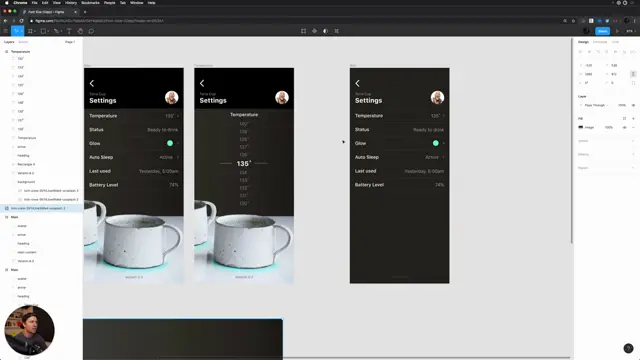This screenshot has width=640, height=360.
Task: Remove the Image fill with minus icon
Action: (x=633, y=127)
